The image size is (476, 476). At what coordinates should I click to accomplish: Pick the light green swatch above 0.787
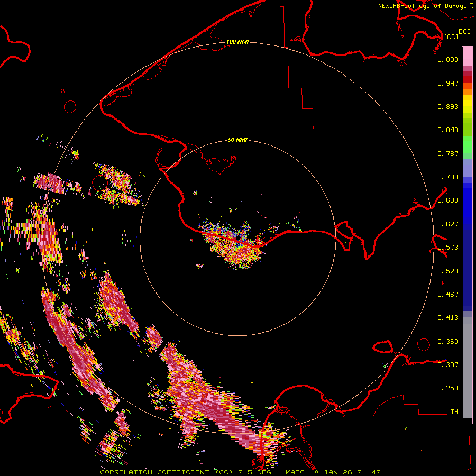[x=467, y=144]
